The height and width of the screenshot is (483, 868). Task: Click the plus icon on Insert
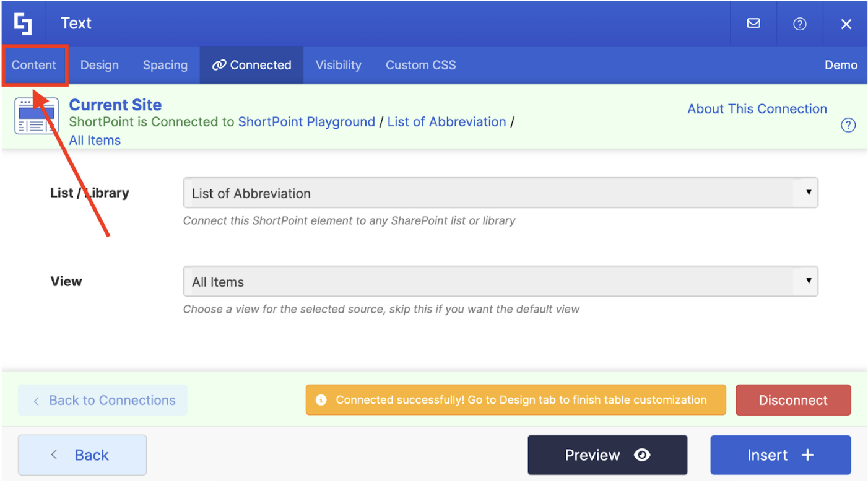pos(807,455)
